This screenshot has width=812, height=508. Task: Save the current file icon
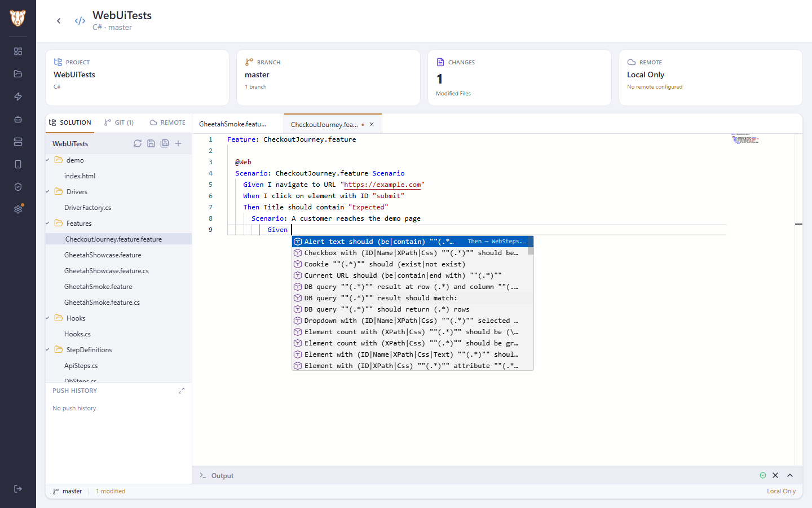tap(151, 143)
